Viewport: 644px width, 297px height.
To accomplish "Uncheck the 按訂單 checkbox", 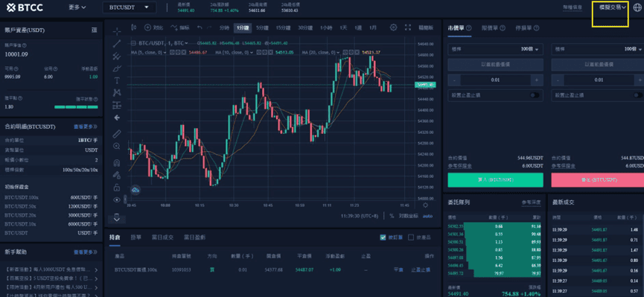I will (383, 237).
